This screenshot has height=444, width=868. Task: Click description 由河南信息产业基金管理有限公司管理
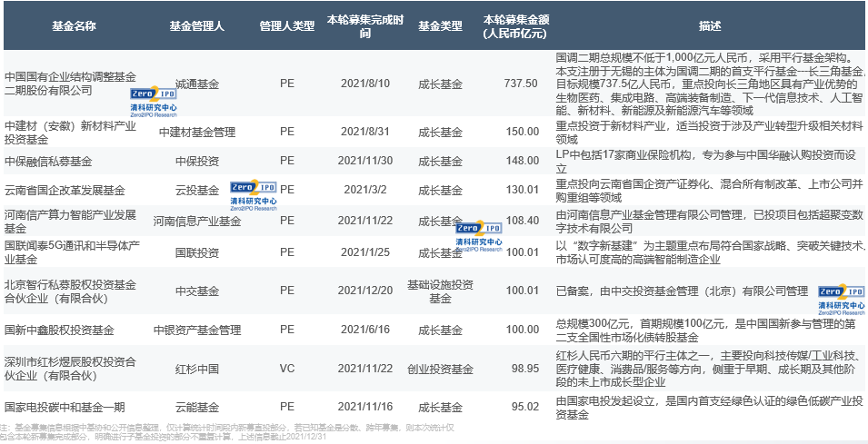click(710, 222)
